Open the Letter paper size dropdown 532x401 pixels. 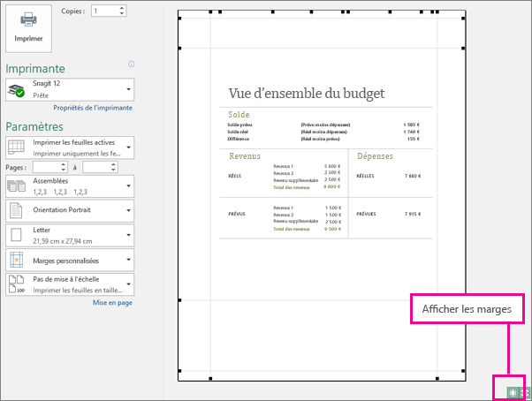70,235
